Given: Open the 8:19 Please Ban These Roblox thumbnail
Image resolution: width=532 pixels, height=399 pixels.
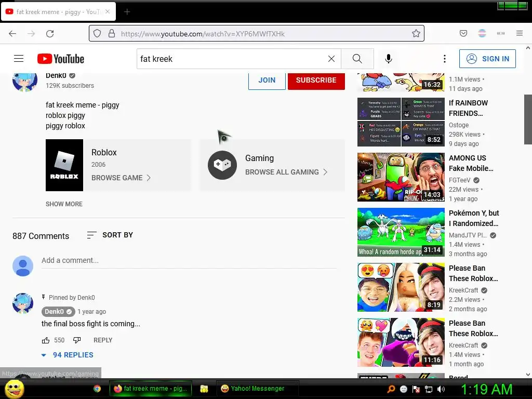Looking at the screenshot, I should click(x=401, y=287).
